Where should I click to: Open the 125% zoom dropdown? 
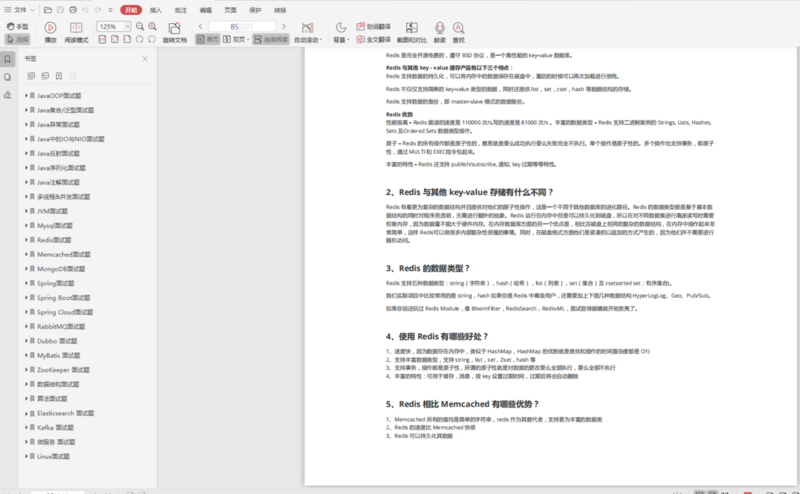point(128,27)
